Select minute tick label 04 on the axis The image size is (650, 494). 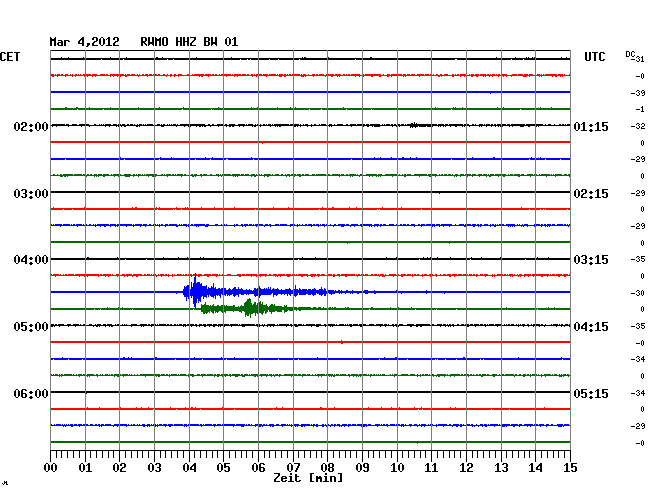(x=189, y=468)
